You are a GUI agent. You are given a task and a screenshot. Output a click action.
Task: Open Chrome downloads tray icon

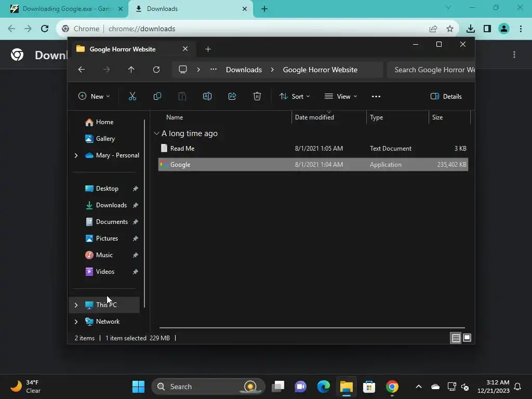pos(470,29)
